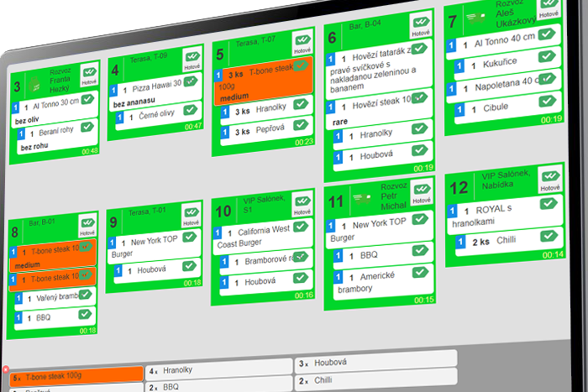Select the order 10 number header

(x=224, y=209)
